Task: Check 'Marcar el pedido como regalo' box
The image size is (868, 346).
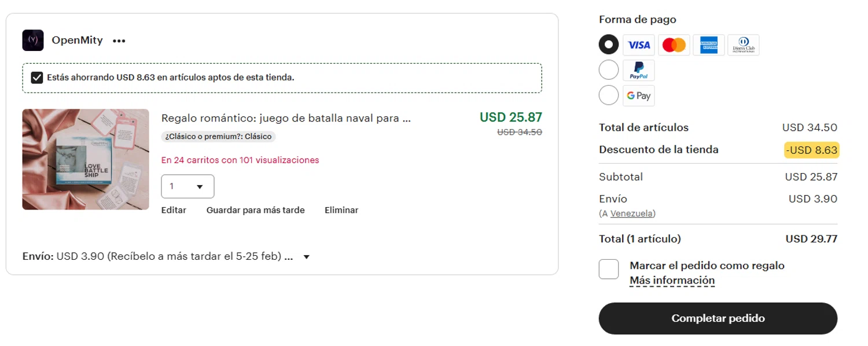Action: [609, 269]
